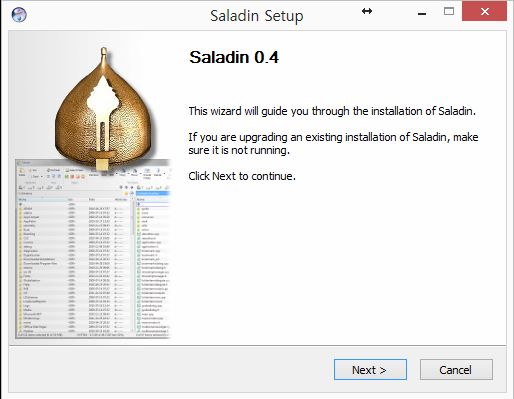The height and width of the screenshot is (399, 514).
Task: Cancel the Saladin setup wizard
Action: [456, 369]
